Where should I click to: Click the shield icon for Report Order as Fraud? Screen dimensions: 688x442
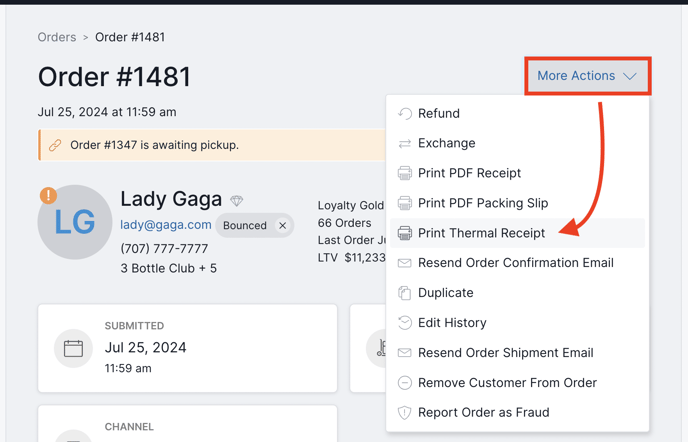(405, 413)
